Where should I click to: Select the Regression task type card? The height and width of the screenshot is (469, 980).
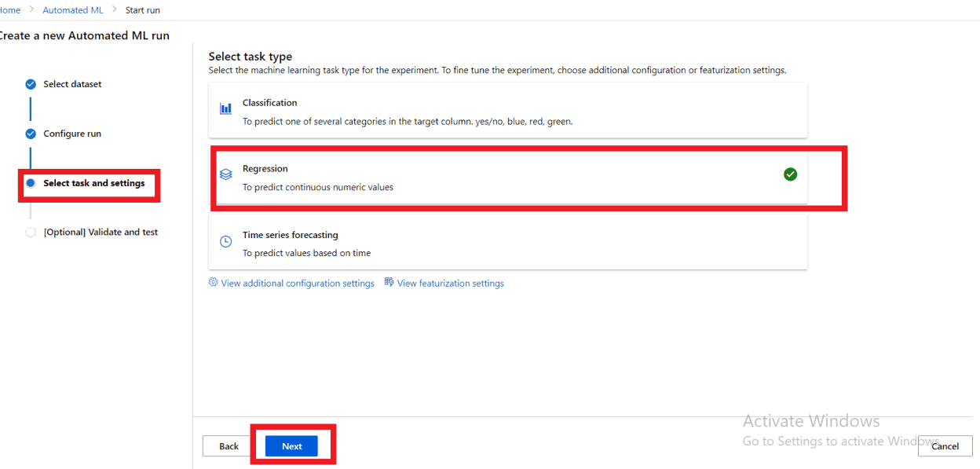pos(508,177)
